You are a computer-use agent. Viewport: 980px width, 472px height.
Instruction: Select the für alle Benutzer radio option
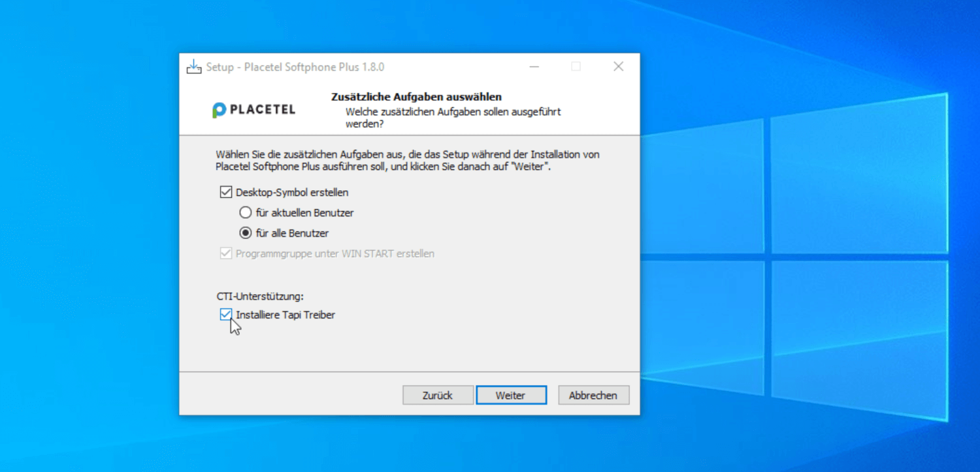point(246,233)
